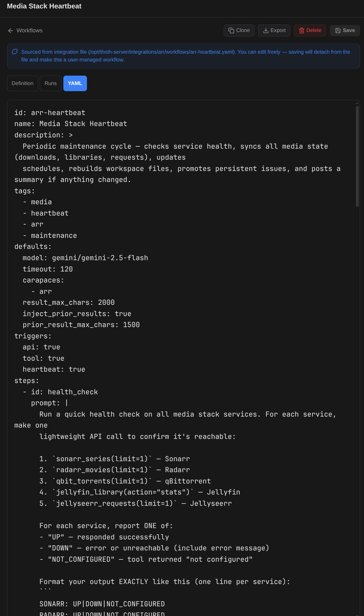364x616 pixels.
Task: Click the Media Stack Heartbeat page title
Action: click(x=44, y=6)
